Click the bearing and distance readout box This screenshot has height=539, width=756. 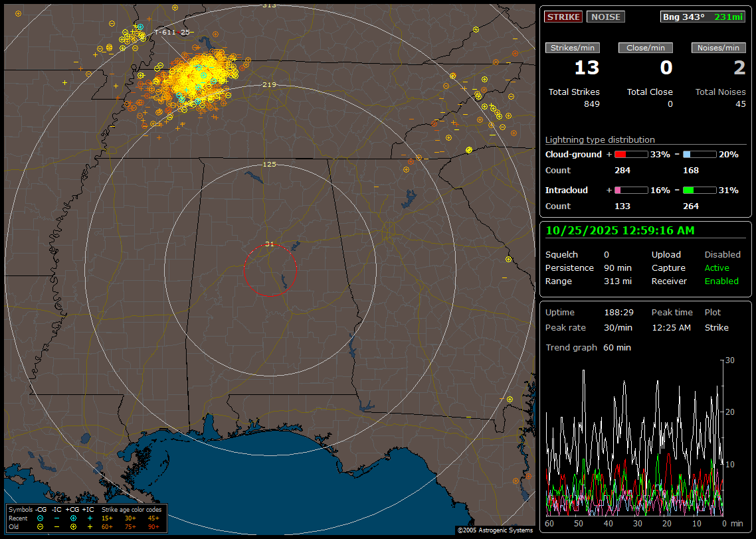click(704, 17)
